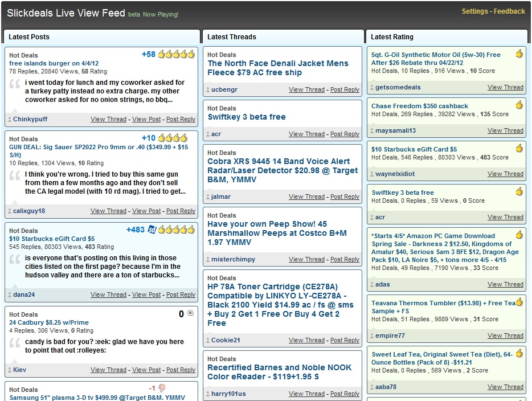Click View Thread for aaba78's rating card
This screenshot has height=401, width=532.
[x=506, y=387]
